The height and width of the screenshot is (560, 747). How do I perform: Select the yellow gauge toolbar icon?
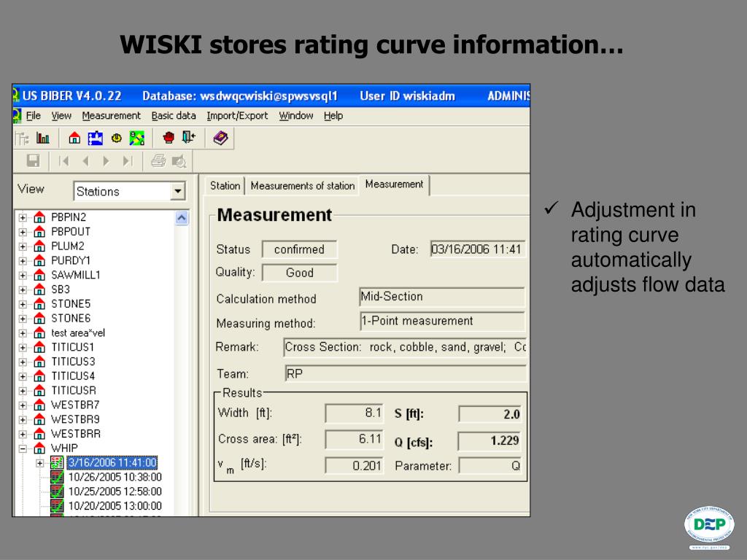(116, 138)
